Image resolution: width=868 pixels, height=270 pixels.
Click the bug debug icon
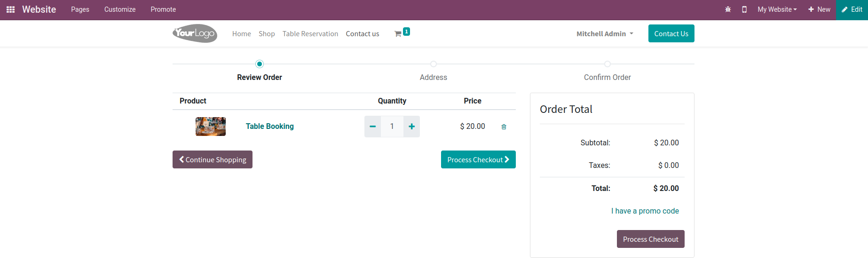tap(728, 9)
